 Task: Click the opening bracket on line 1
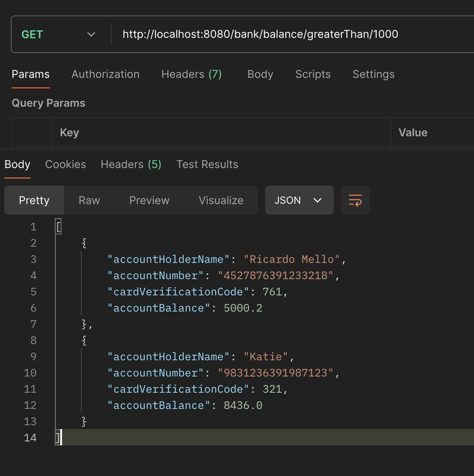(58, 227)
